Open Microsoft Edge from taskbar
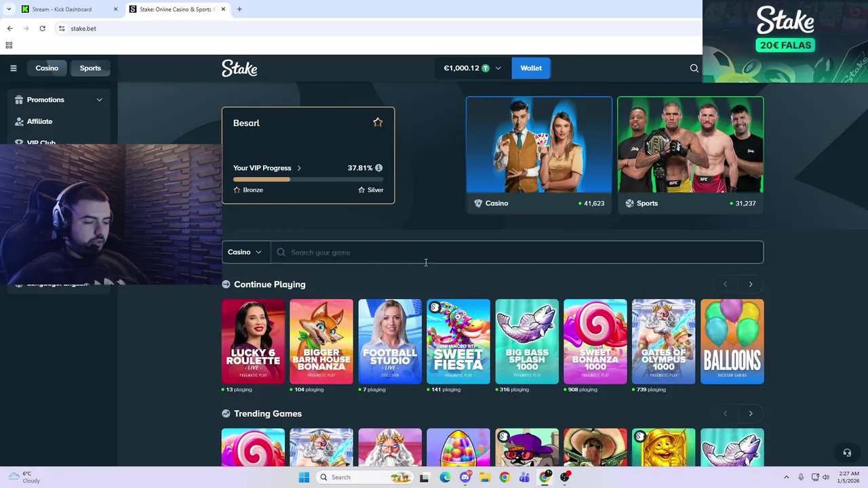This screenshot has width=868, height=488. [x=445, y=477]
